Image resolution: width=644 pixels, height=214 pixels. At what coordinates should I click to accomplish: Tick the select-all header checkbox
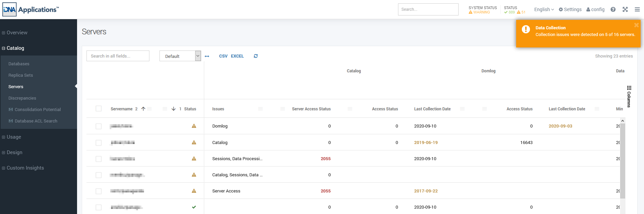coord(99,109)
